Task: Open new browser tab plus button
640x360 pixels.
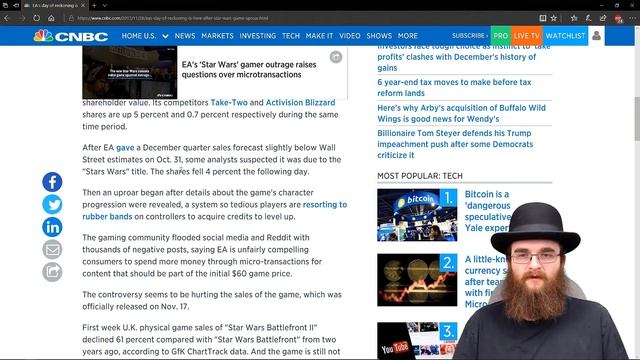Action: (94, 5)
